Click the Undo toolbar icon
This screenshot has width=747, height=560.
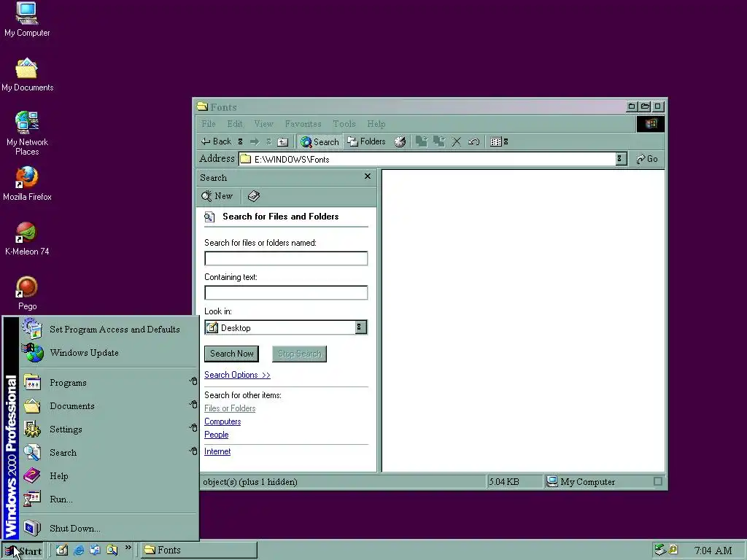pyautogui.click(x=473, y=141)
